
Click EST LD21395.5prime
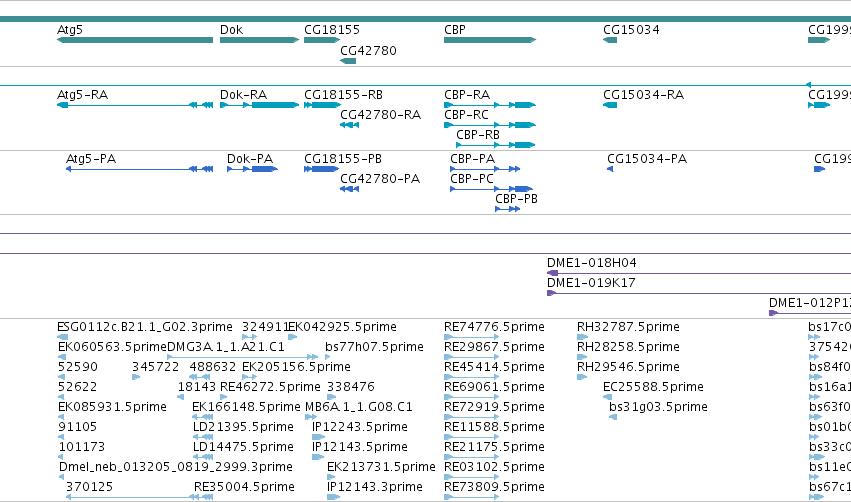203,437
